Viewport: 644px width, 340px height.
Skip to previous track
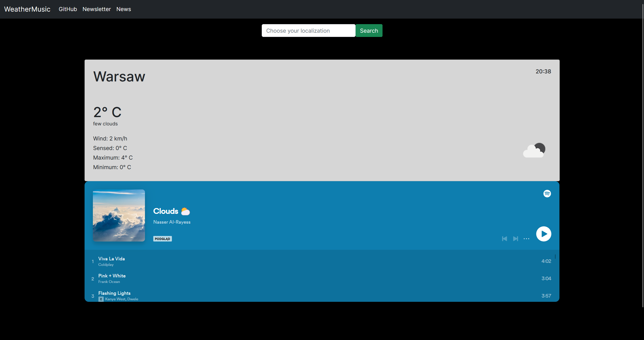tap(504, 239)
